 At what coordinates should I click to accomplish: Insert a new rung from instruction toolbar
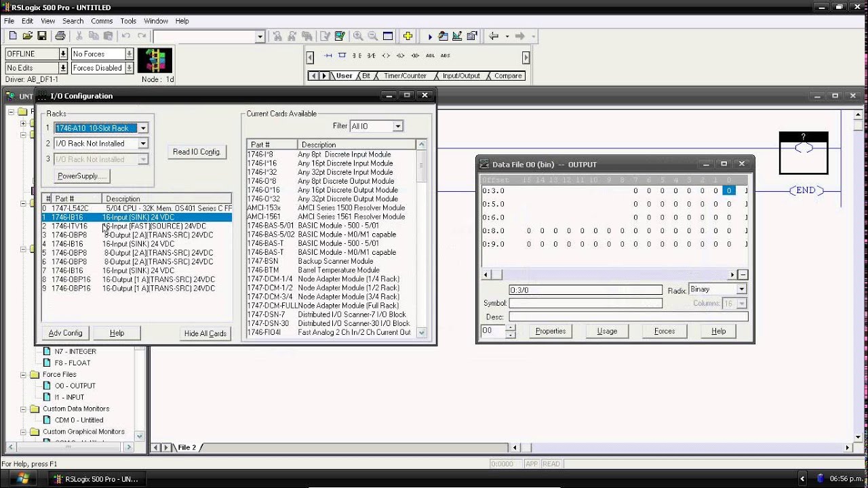tap(328, 56)
